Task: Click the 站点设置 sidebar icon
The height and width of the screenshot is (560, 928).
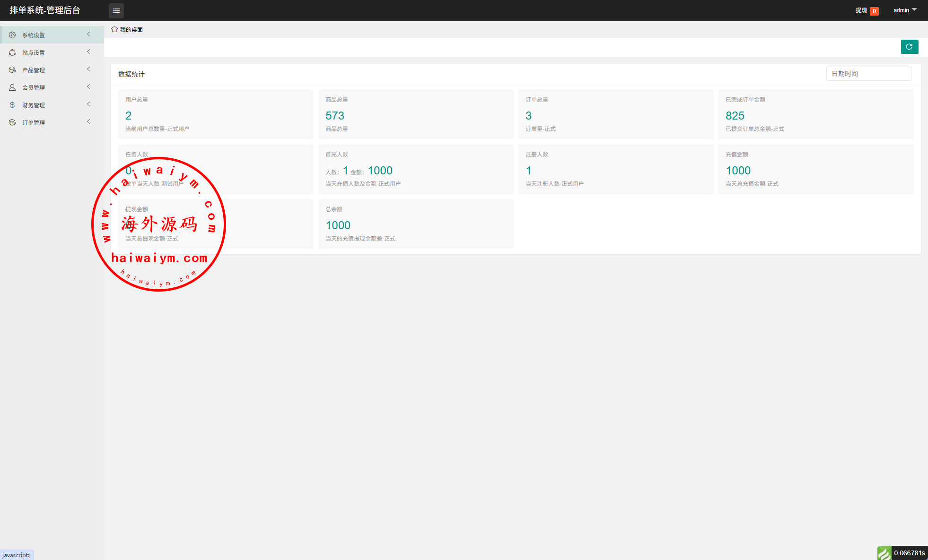Action: click(12, 52)
